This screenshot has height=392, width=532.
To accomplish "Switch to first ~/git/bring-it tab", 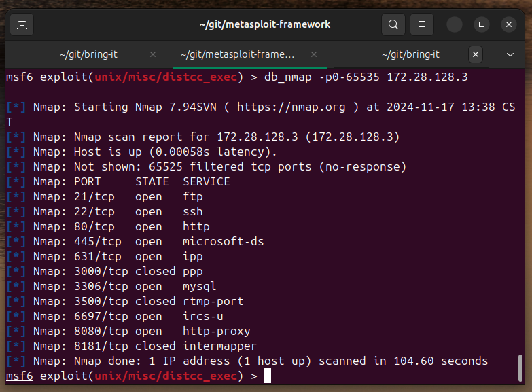I will click(x=89, y=54).
